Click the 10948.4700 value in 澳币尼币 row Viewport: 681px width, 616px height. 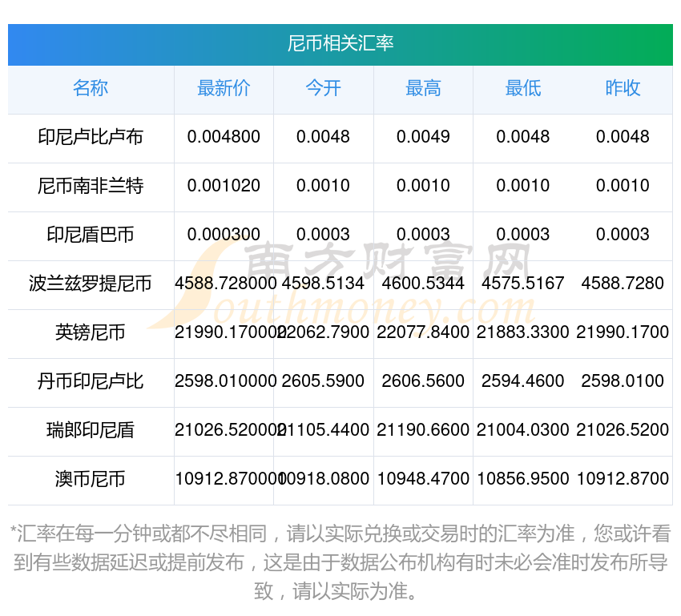click(x=423, y=479)
